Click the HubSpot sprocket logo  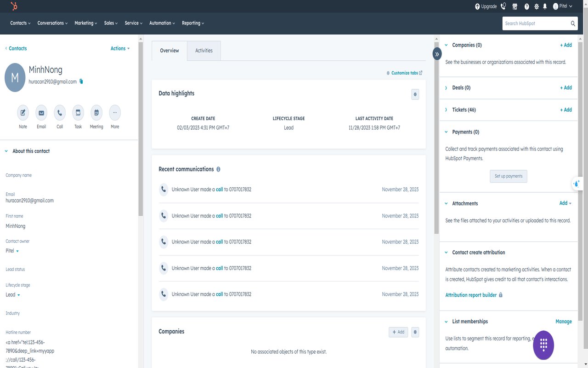(x=14, y=6)
